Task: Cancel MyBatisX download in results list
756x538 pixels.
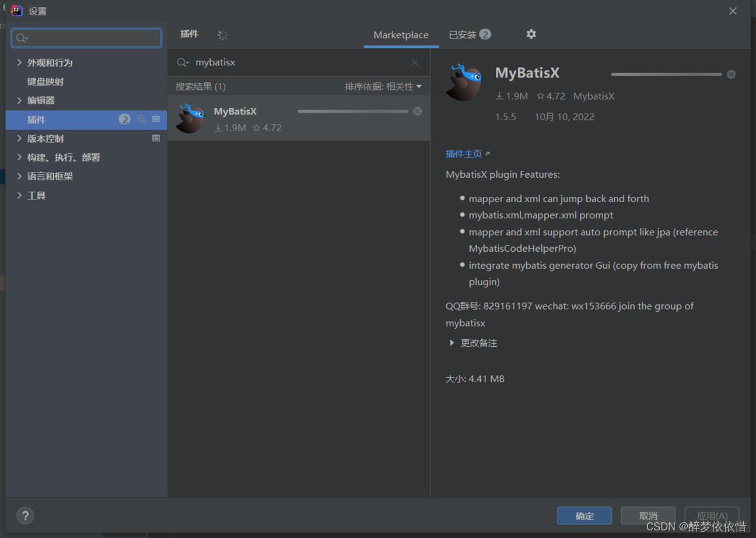Action: 417,111
